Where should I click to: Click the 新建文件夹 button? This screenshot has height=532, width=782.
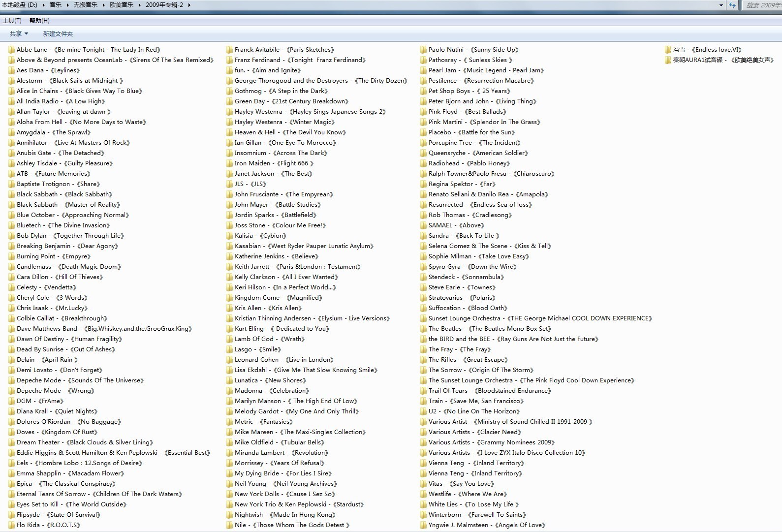(58, 34)
